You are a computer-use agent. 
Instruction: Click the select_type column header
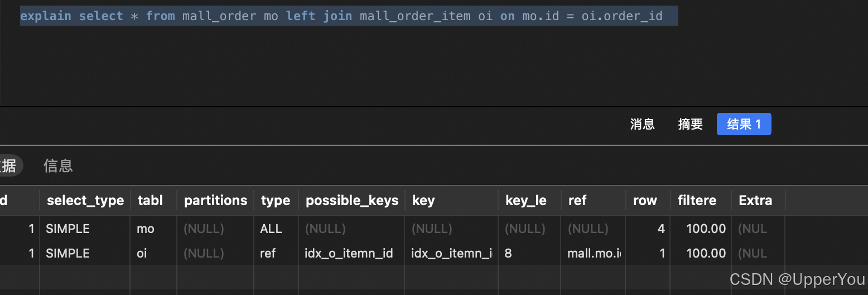85,201
